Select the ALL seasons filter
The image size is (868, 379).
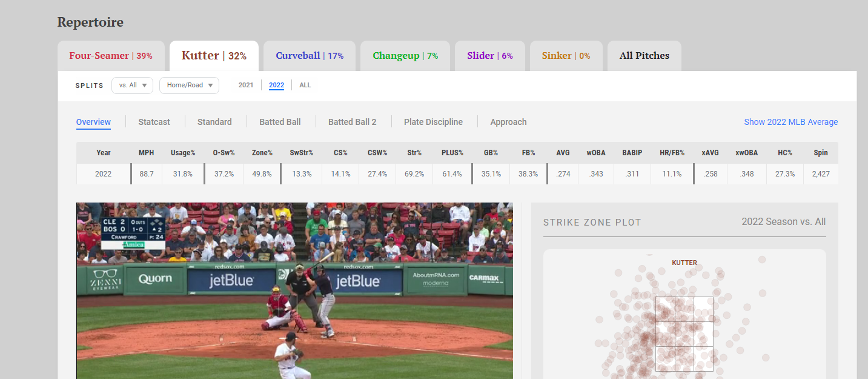click(x=305, y=86)
